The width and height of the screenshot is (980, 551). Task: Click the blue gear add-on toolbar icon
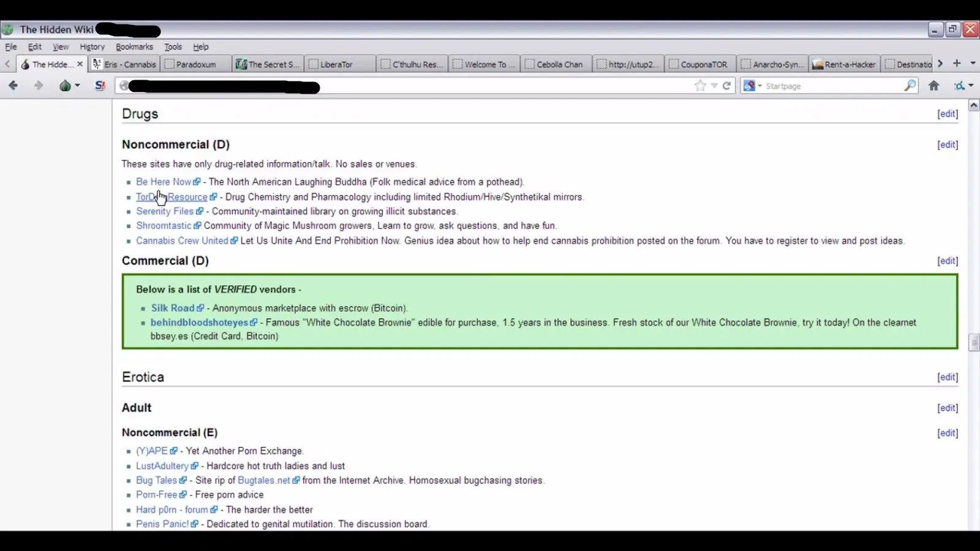click(959, 86)
